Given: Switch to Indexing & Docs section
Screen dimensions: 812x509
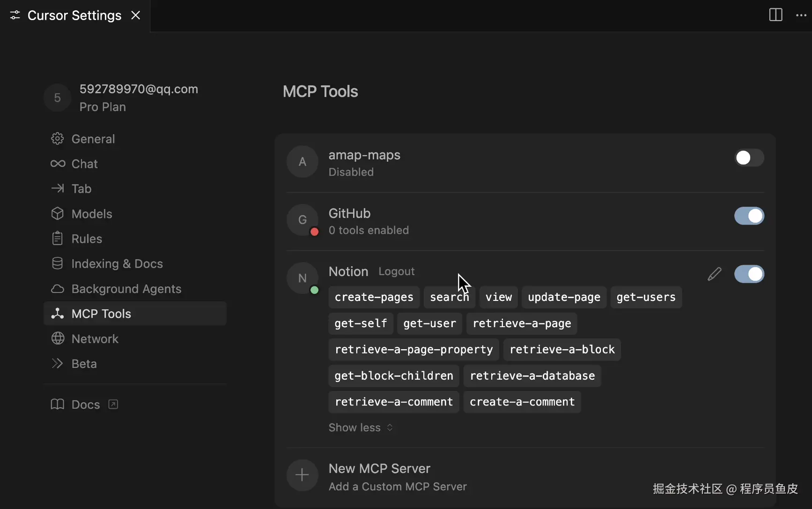Looking at the screenshot, I should [x=117, y=263].
